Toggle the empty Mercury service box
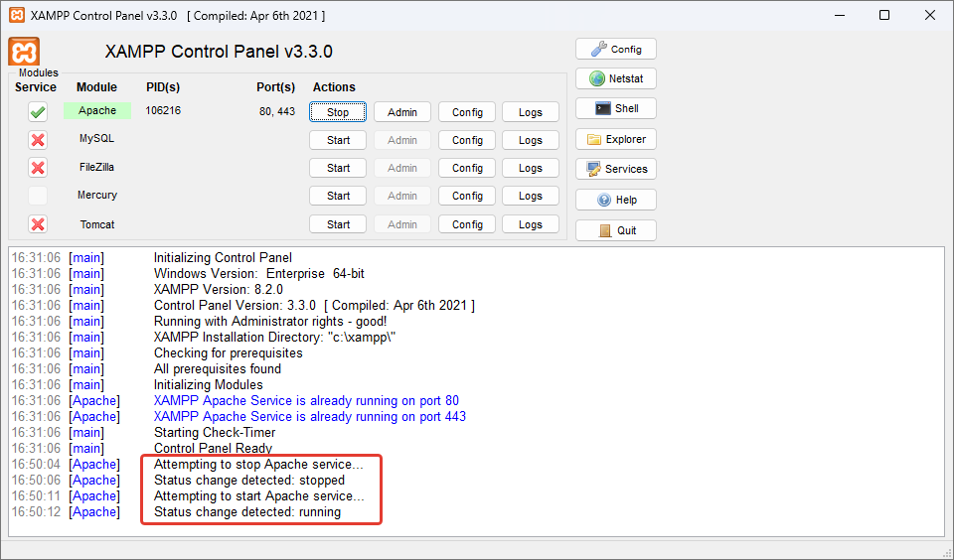Viewport: 954px width, 560px height. click(x=38, y=196)
